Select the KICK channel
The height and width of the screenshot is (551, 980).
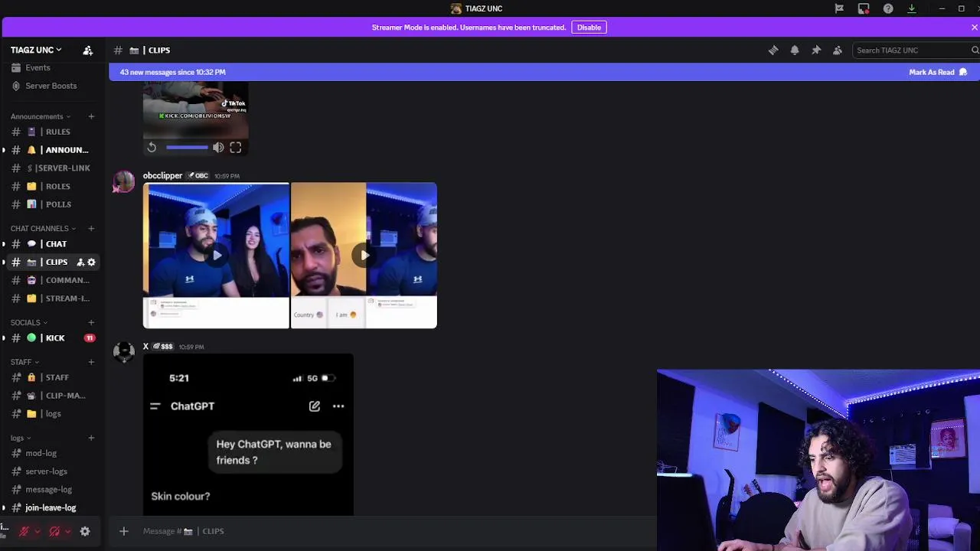point(52,337)
